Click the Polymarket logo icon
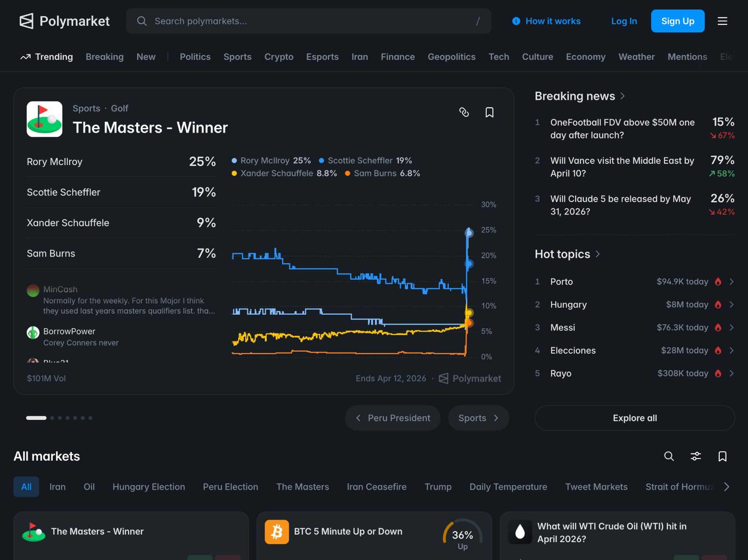The image size is (748, 560). [27, 21]
